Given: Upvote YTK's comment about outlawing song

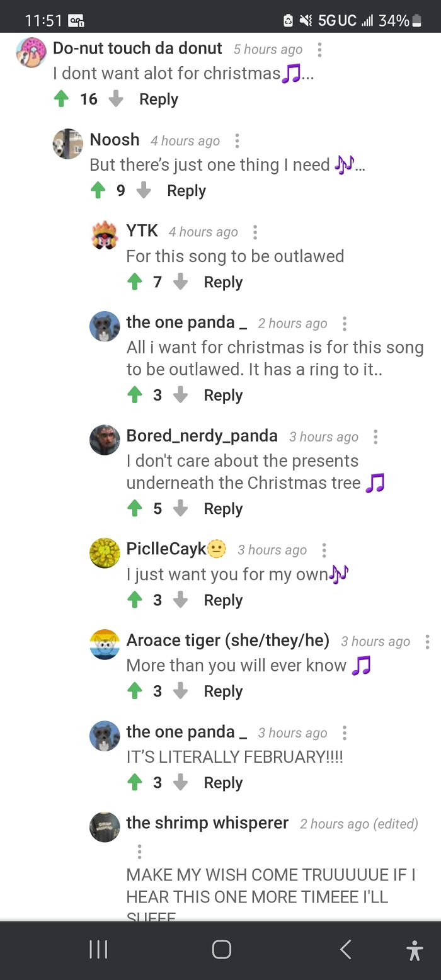Looking at the screenshot, I should [135, 282].
